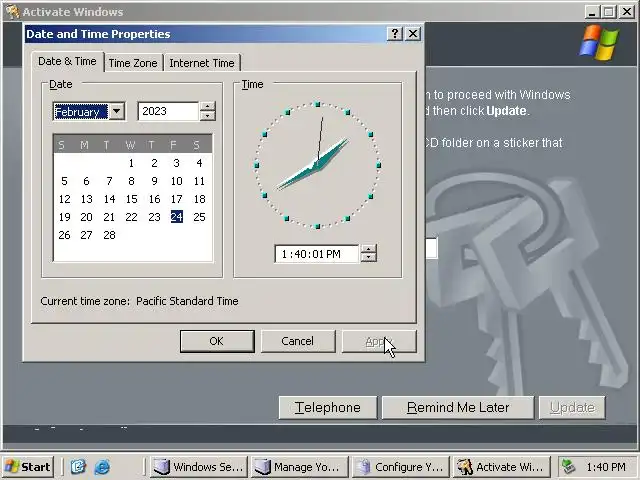This screenshot has width=640, height=480.
Task: Close the Activate Windows window
Action: (627, 12)
